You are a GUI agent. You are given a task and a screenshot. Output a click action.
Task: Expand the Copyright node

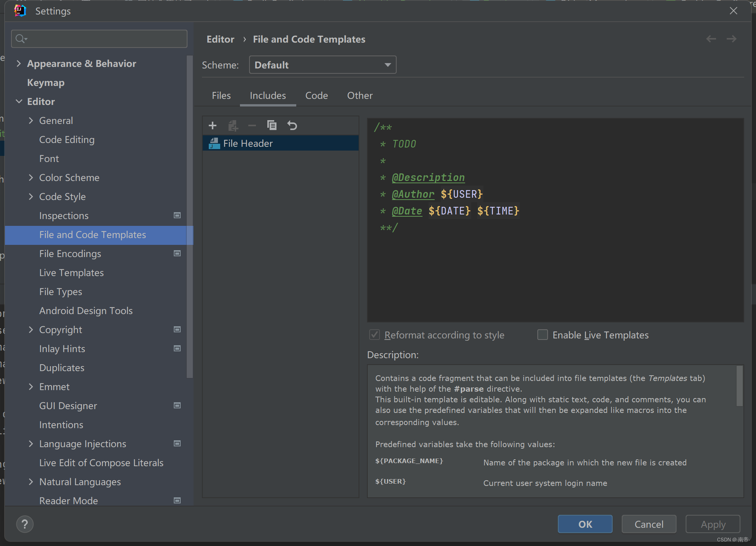click(31, 330)
